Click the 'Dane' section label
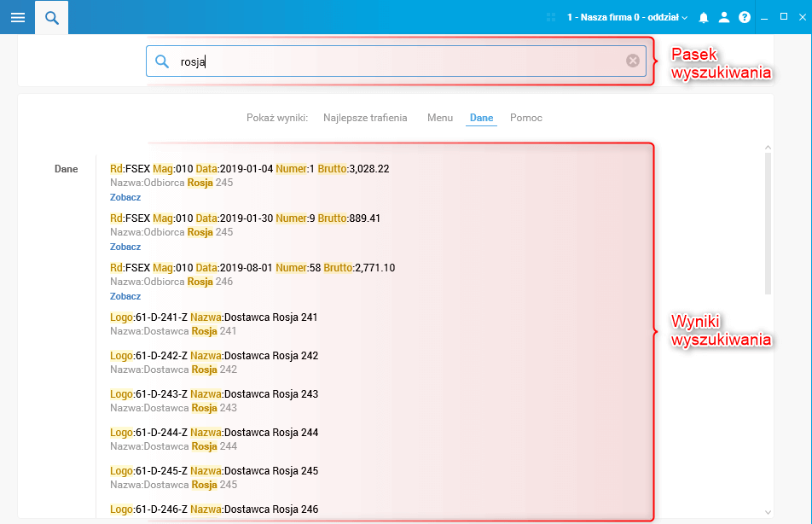 pos(67,169)
